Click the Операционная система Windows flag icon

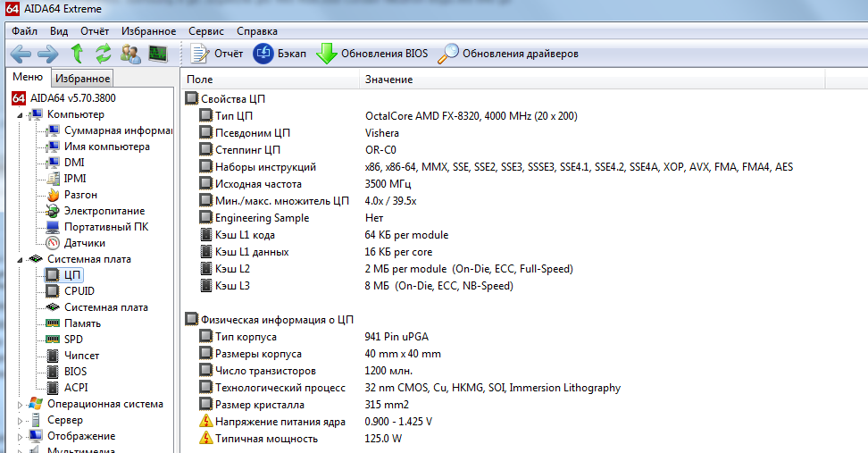[x=36, y=404]
